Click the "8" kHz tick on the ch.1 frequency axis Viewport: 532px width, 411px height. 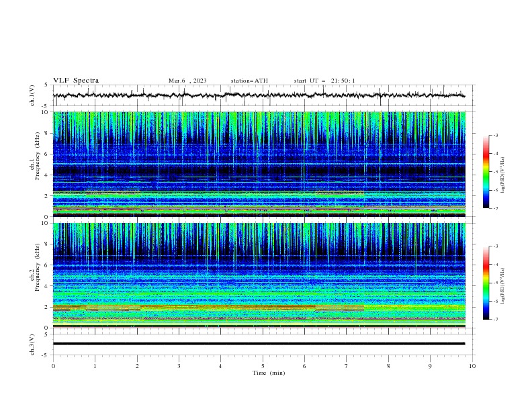click(x=46, y=133)
